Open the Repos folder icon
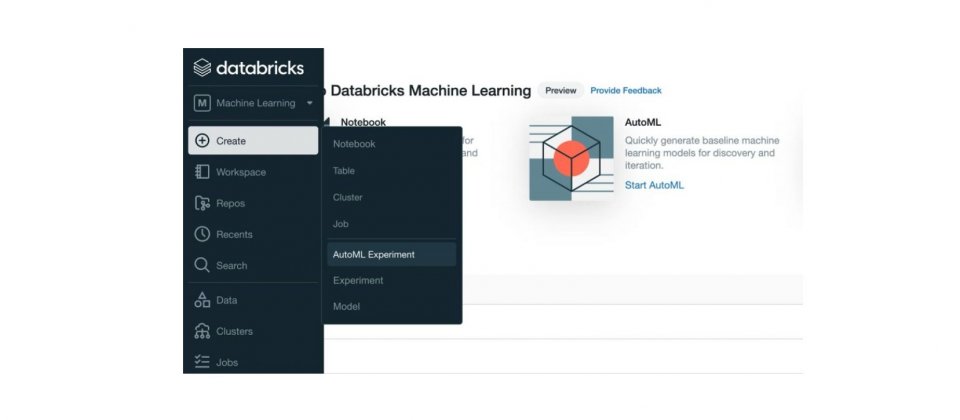 click(202, 203)
